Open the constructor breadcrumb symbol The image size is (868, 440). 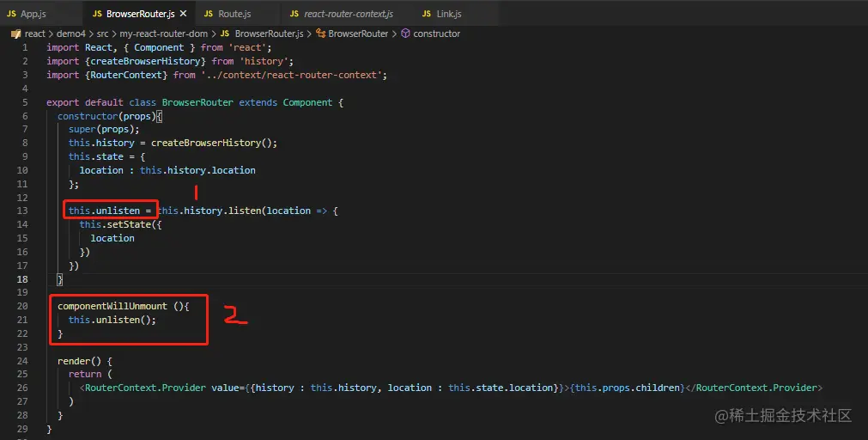(x=437, y=34)
